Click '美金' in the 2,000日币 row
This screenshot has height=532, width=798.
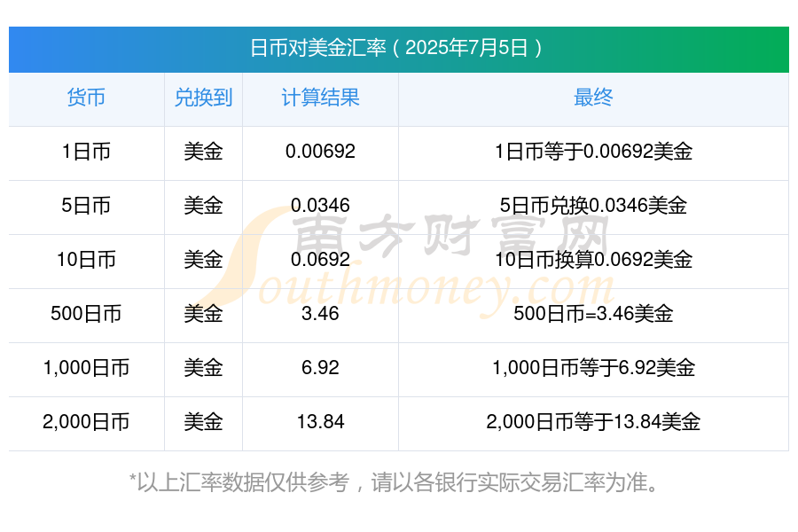[203, 421]
